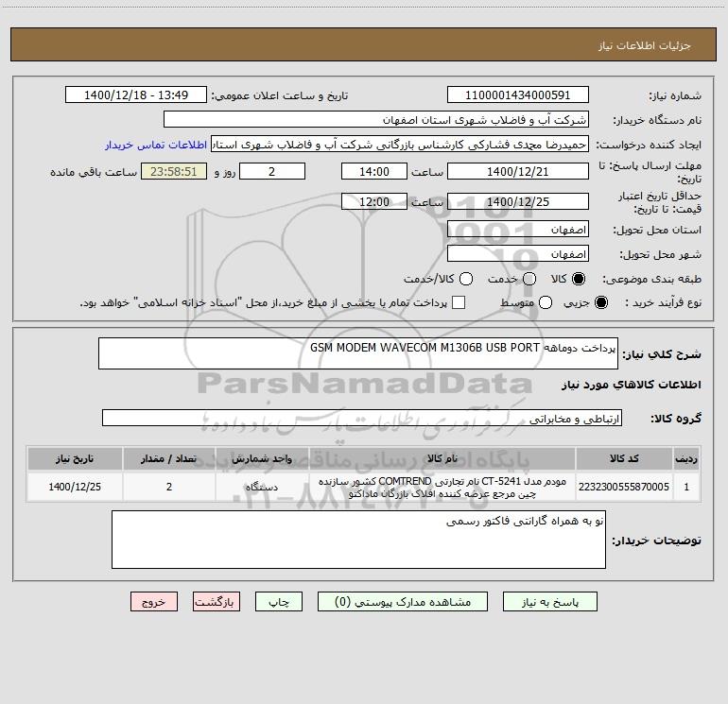
Task: Select the خدمت radio button
Action: (529, 279)
